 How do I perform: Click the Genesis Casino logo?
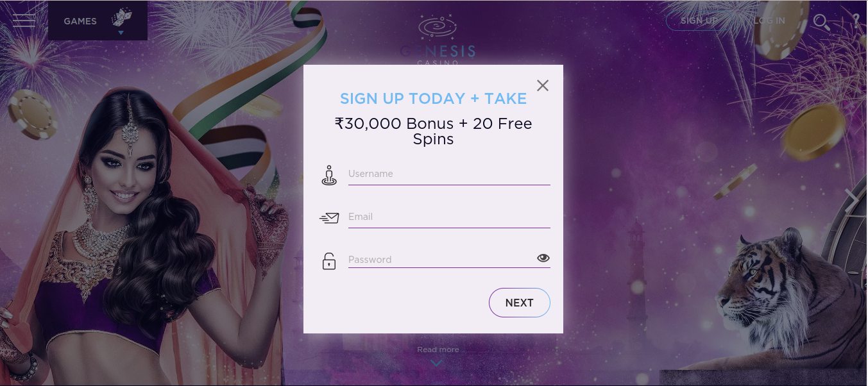pyautogui.click(x=438, y=39)
